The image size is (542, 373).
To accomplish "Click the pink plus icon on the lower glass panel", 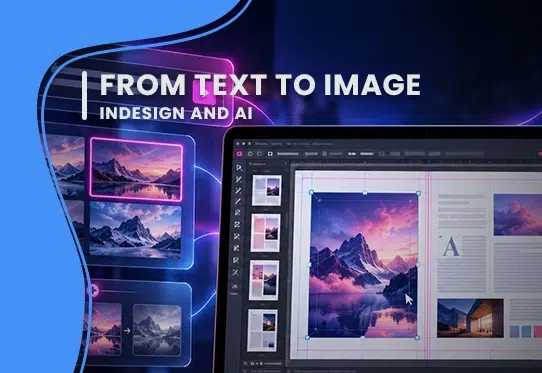I will click(x=94, y=290).
